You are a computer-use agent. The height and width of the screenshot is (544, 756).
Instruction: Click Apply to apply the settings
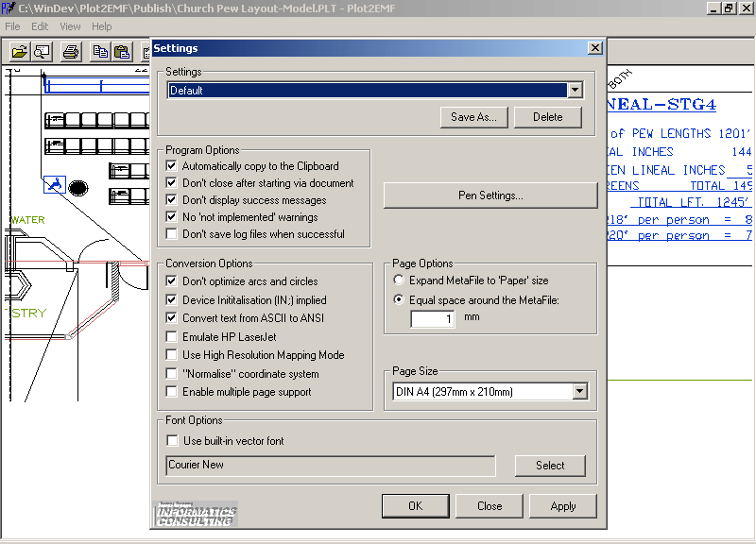(563, 506)
